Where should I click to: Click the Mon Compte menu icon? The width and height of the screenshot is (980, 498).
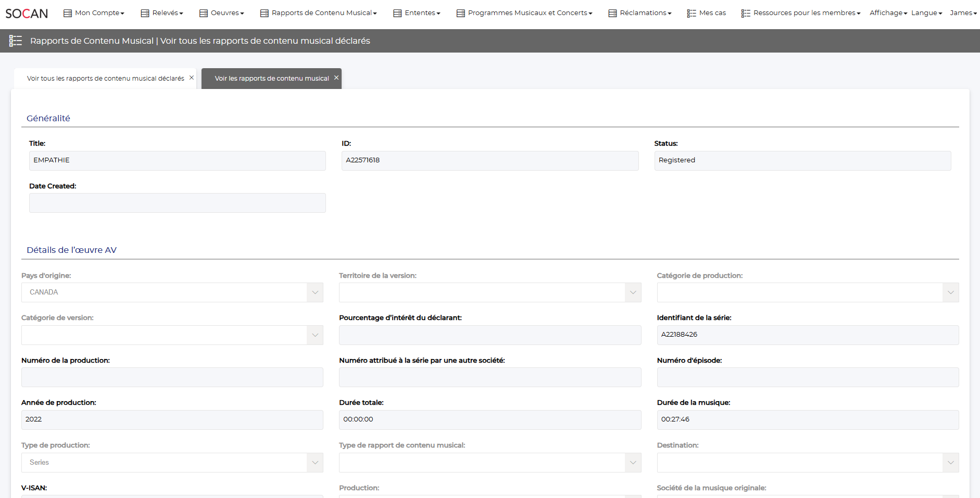[68, 13]
